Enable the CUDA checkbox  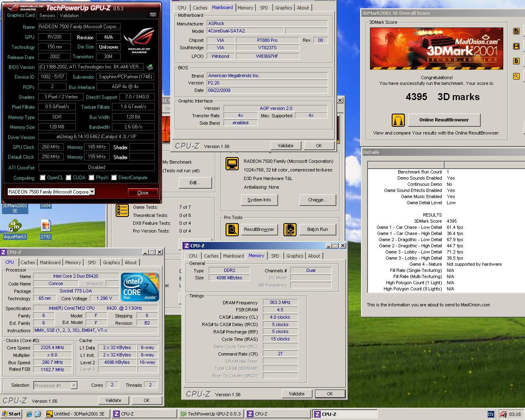click(68, 178)
